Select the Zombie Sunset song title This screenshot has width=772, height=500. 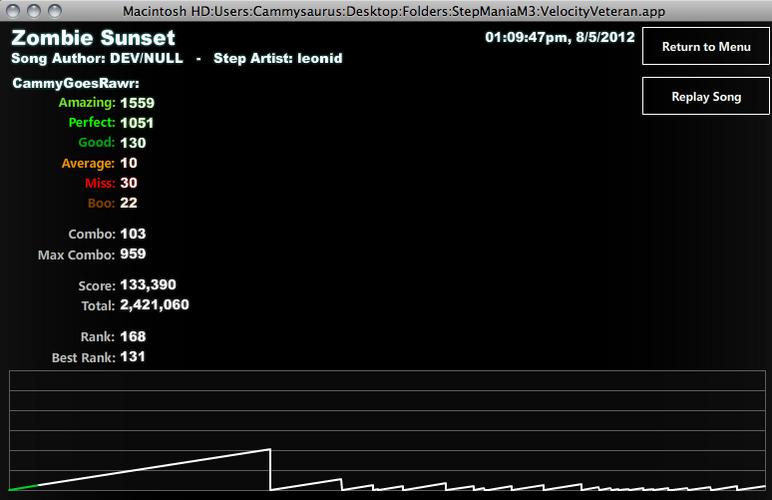click(93, 38)
